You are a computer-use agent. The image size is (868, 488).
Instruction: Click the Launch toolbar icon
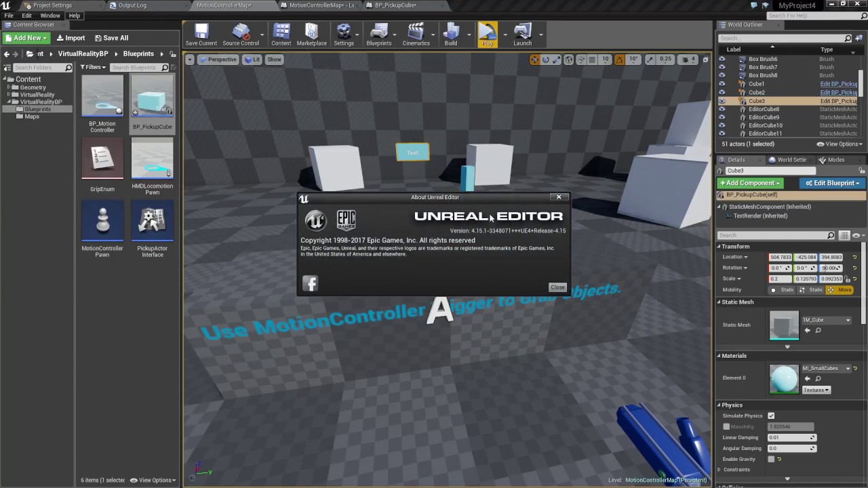pyautogui.click(x=522, y=35)
